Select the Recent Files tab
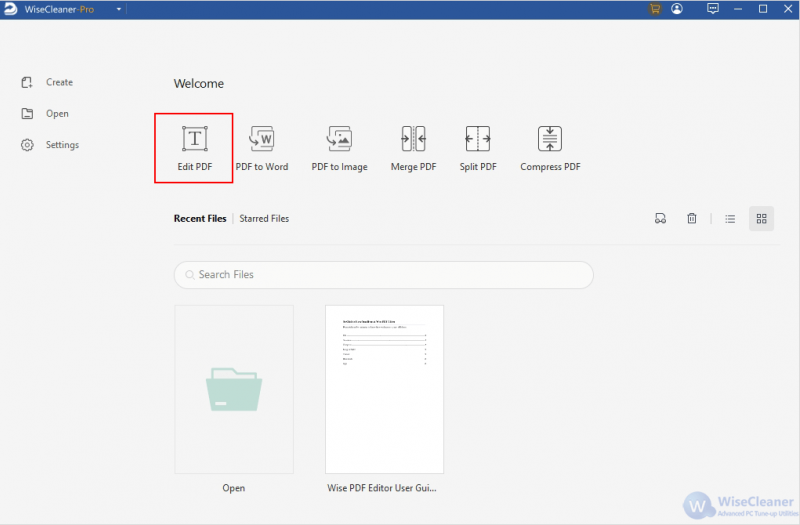The height and width of the screenshot is (525, 800). (x=200, y=218)
